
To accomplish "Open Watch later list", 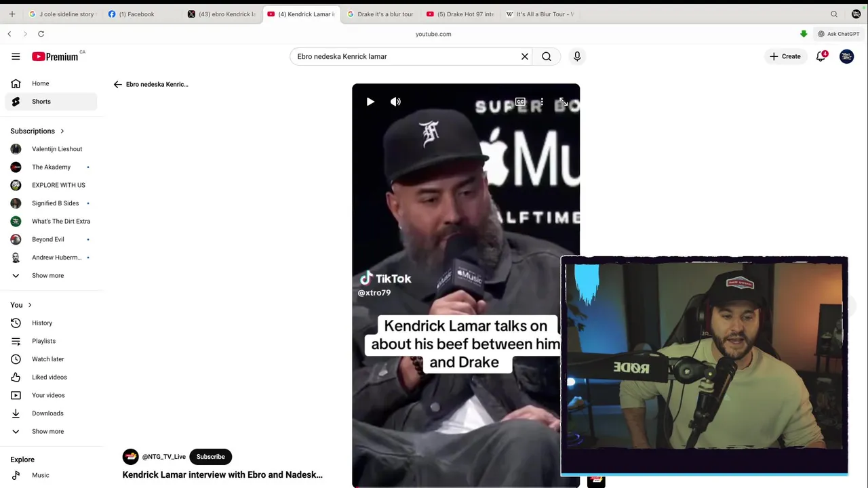I will point(52,359).
